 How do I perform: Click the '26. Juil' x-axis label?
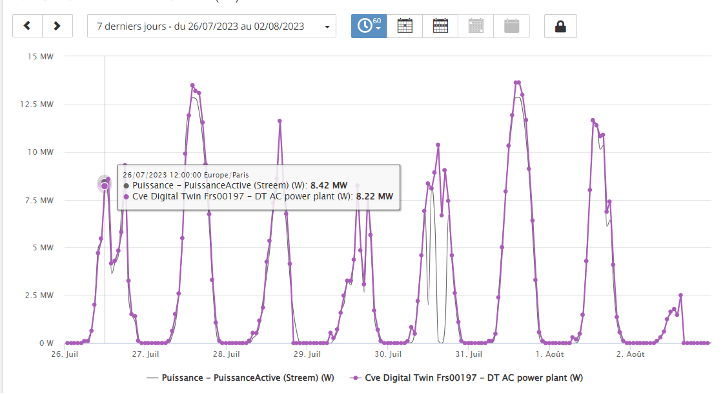65,354
